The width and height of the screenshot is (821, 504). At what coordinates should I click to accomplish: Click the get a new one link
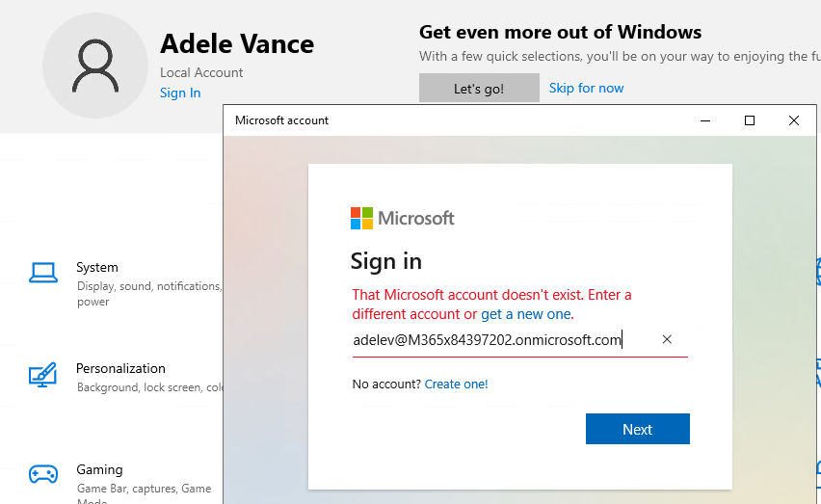526,314
